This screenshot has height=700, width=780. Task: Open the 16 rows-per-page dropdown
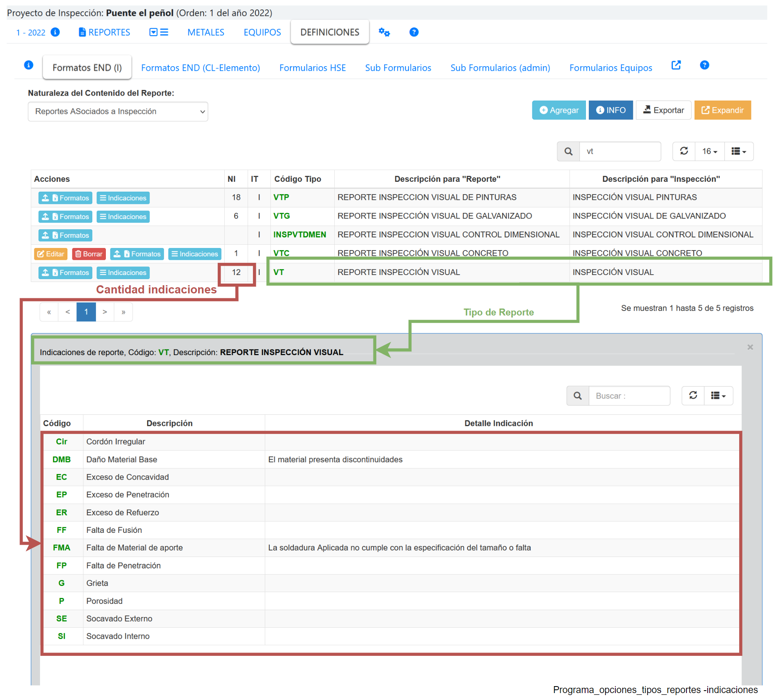tap(709, 151)
